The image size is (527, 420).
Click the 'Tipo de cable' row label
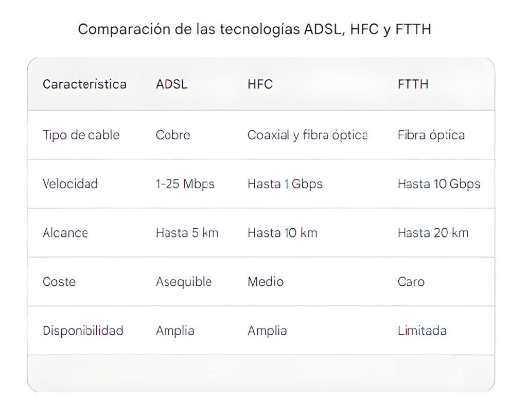(81, 135)
